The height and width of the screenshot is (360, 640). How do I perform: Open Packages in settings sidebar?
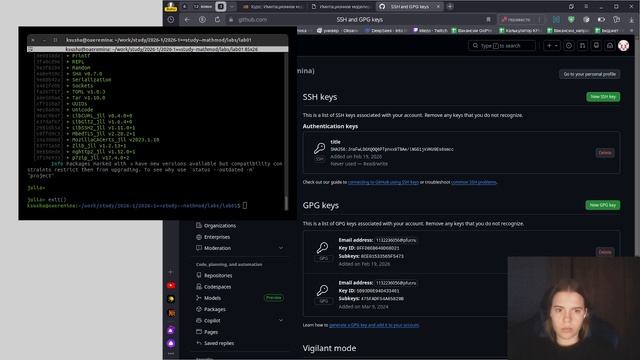pos(215,309)
